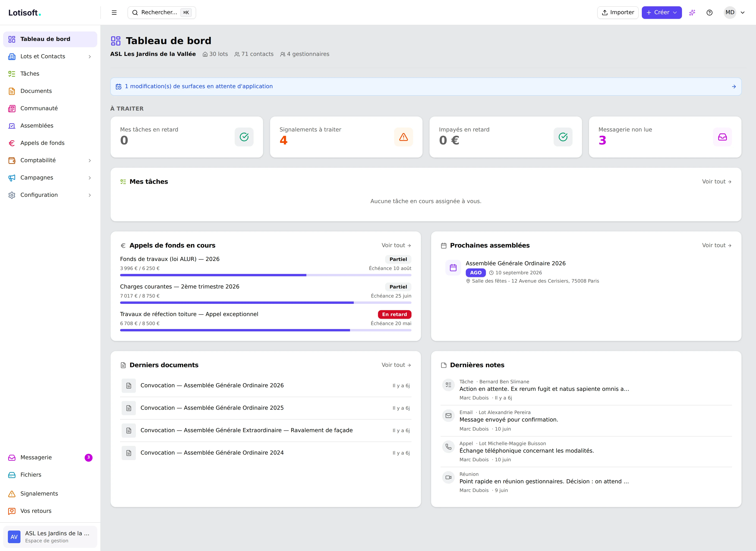Image resolution: width=756 pixels, height=551 pixels.
Task: Click the Importer button
Action: (618, 13)
